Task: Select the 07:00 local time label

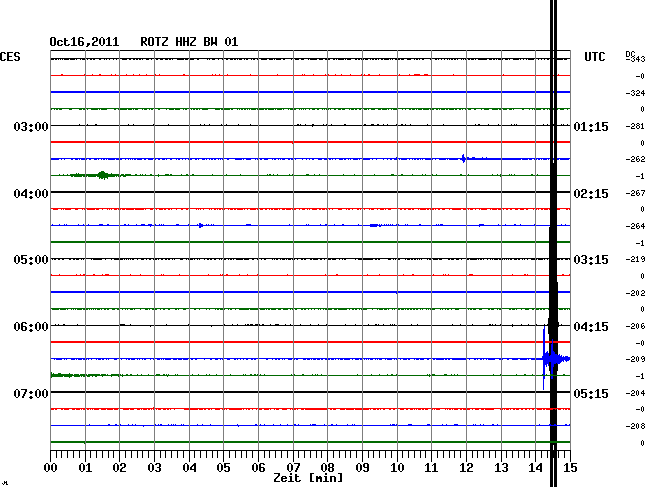Action: point(31,393)
